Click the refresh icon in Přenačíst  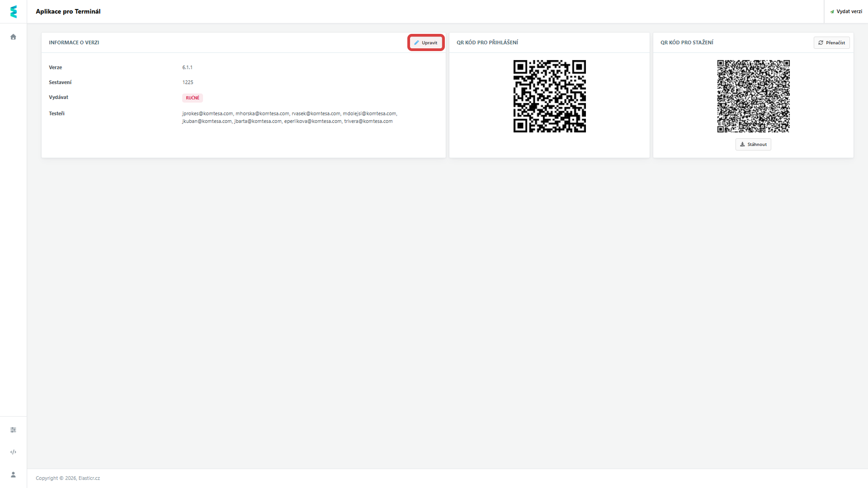click(x=821, y=43)
